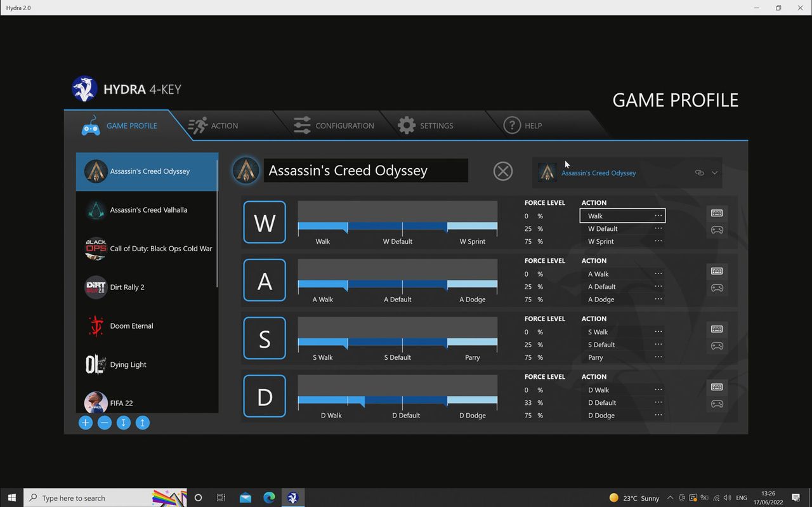This screenshot has width=812, height=507.
Task: Click the link icon beside linked game
Action: pyautogui.click(x=700, y=173)
